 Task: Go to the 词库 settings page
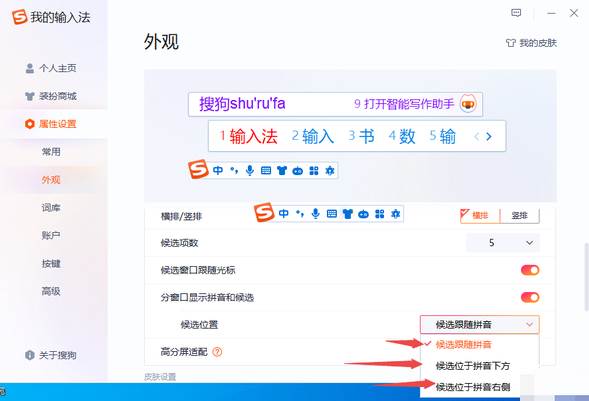pos(51,208)
